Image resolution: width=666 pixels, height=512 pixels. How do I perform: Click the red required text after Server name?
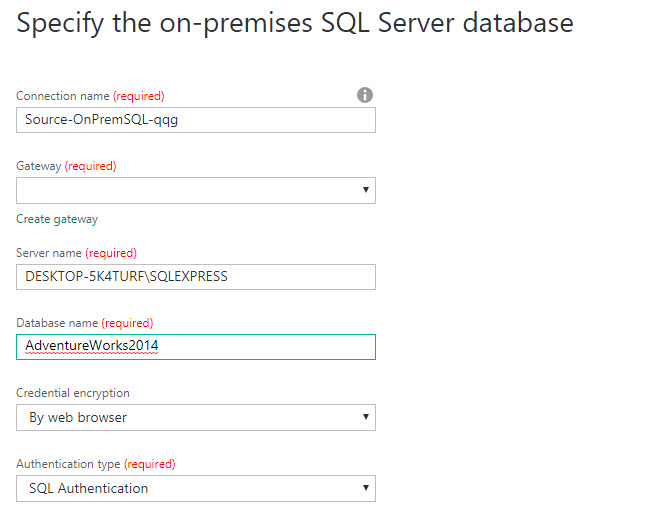(111, 253)
